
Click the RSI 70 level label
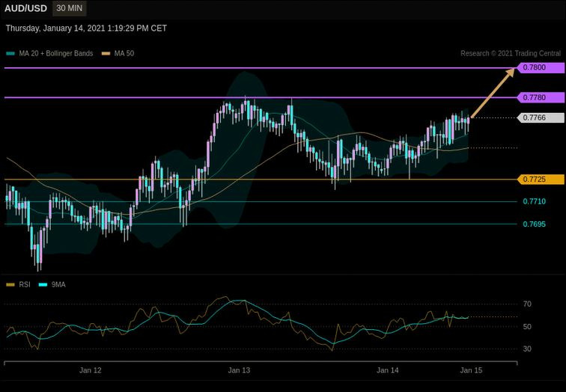pyautogui.click(x=527, y=304)
